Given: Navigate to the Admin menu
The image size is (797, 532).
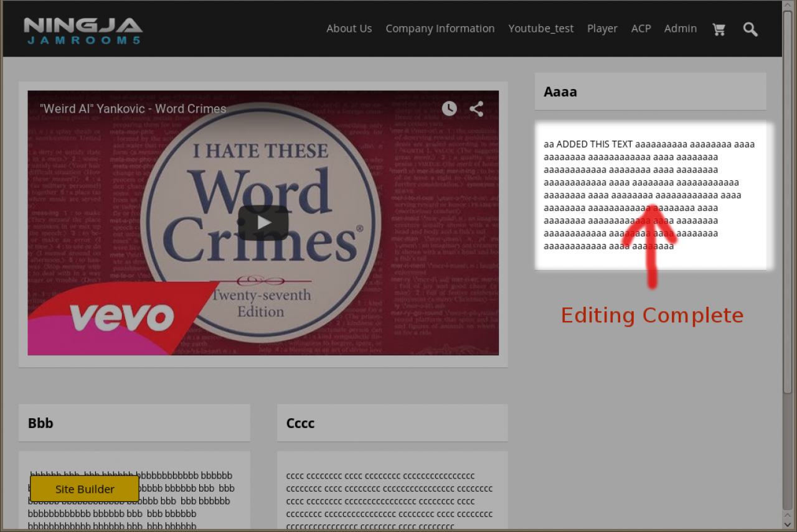Looking at the screenshot, I should click(680, 29).
